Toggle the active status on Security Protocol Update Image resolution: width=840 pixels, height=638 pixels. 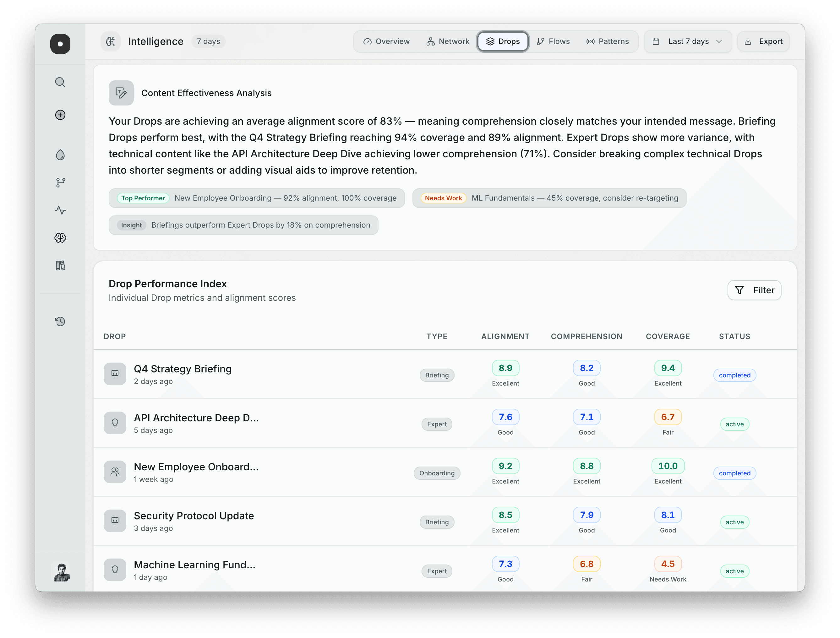734,522
